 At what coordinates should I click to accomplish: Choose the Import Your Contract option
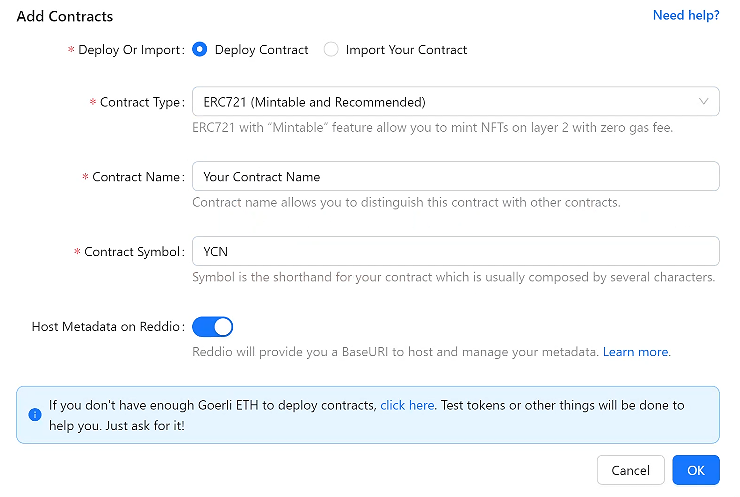click(331, 49)
